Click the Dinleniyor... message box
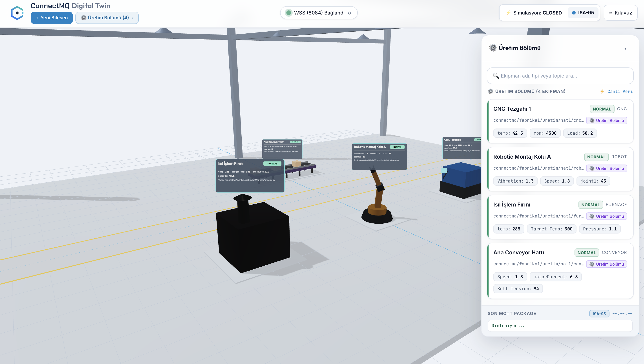 560,326
